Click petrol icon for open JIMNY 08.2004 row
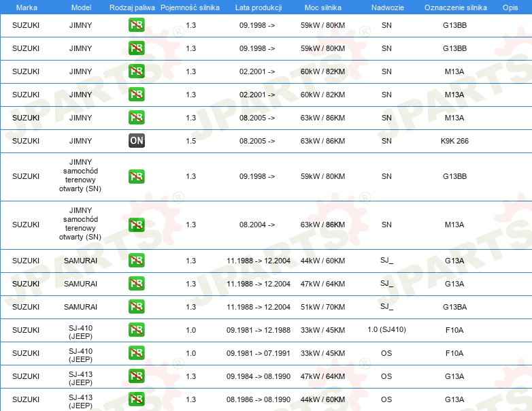The width and height of the screenshot is (532, 411). pos(136,225)
